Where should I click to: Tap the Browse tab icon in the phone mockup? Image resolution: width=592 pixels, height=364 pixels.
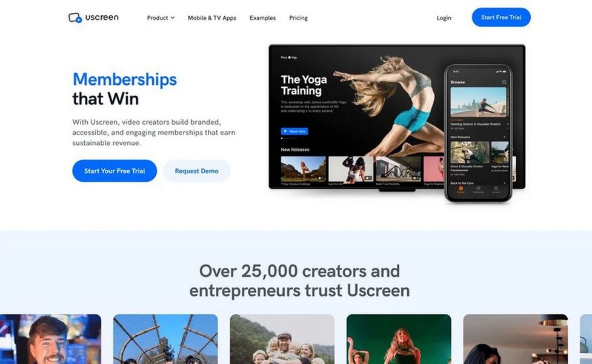point(461,190)
